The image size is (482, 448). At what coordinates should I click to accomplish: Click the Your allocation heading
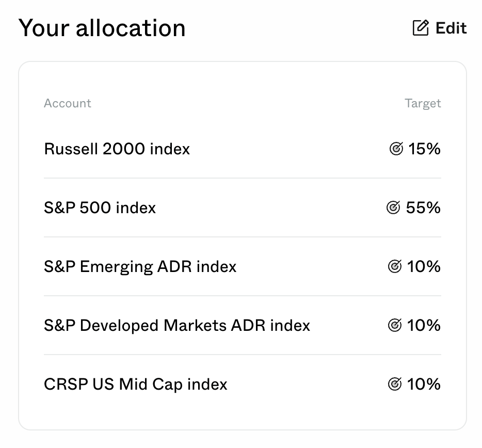102,28
